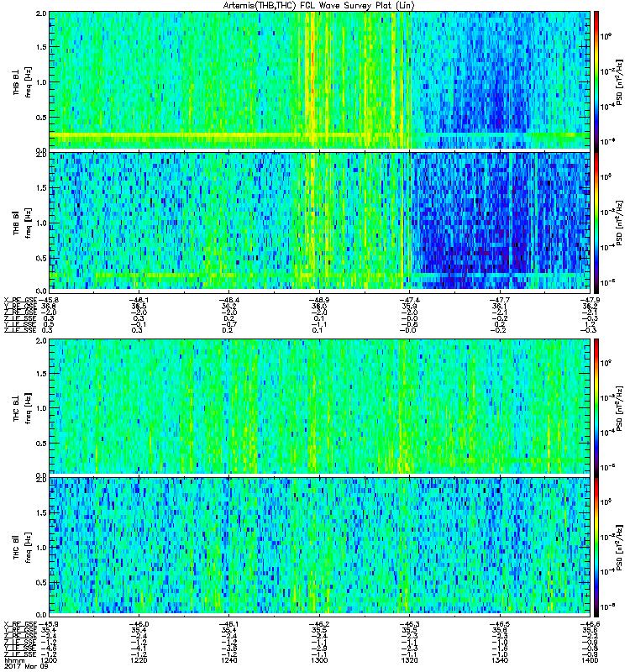The width and height of the screenshot is (630, 672).
Task: Click the '1320' time label on the bottom axis
Action: tap(409, 660)
